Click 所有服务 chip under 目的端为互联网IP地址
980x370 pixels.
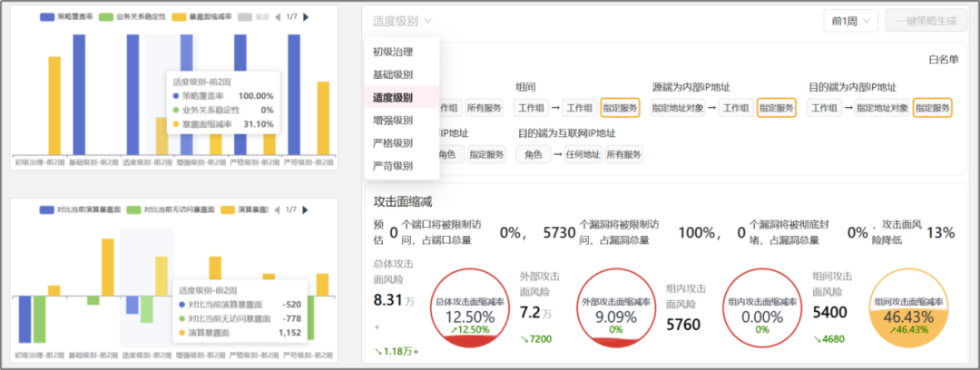(x=623, y=154)
